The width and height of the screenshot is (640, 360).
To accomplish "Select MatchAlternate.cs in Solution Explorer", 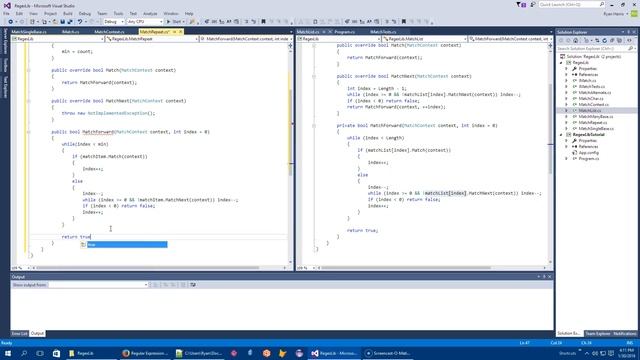I will click(x=594, y=93).
